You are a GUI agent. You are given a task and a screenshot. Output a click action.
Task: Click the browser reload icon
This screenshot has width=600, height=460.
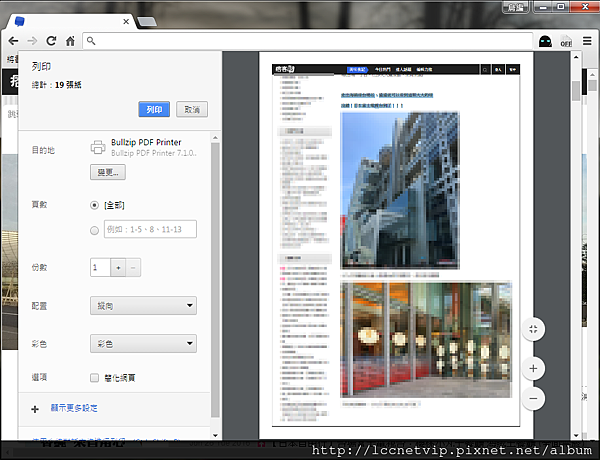point(50,41)
